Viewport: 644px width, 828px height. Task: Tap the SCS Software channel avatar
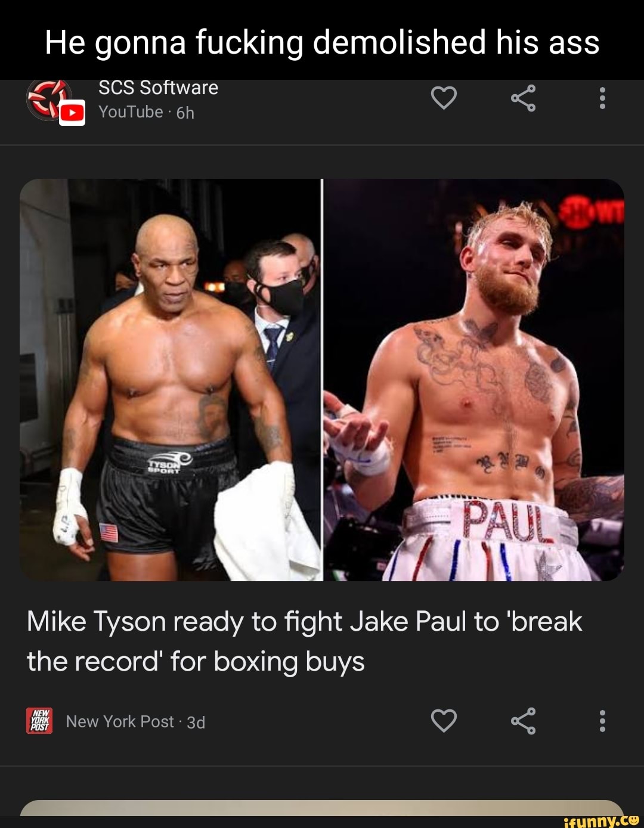tap(49, 100)
